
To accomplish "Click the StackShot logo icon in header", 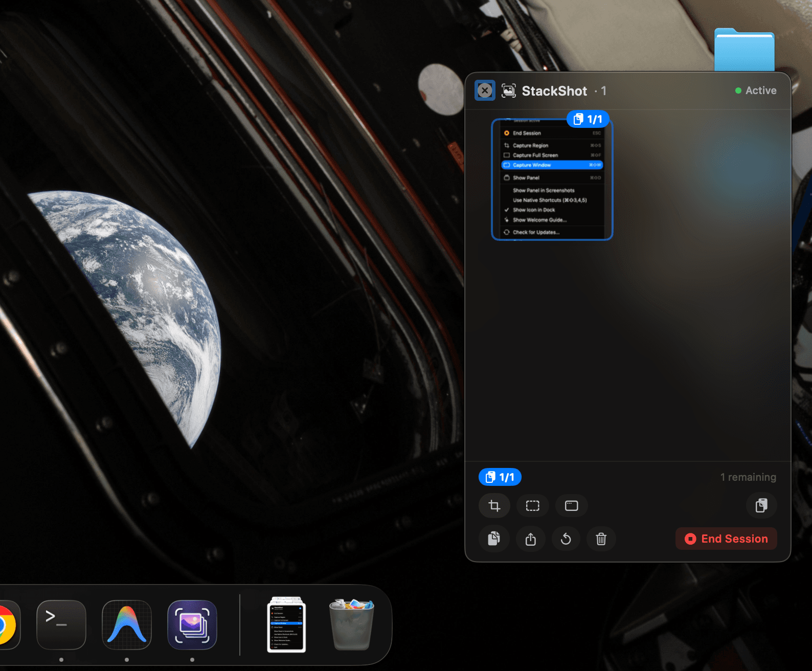I will coord(508,91).
